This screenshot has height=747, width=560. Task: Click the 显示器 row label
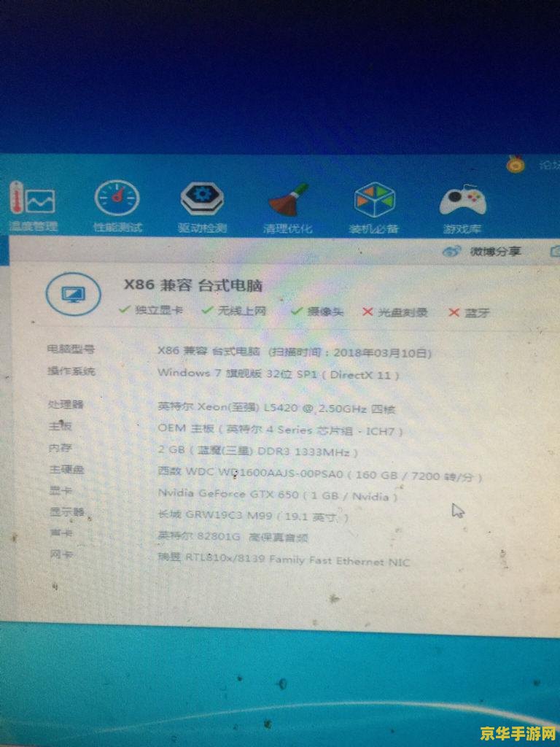[67, 511]
